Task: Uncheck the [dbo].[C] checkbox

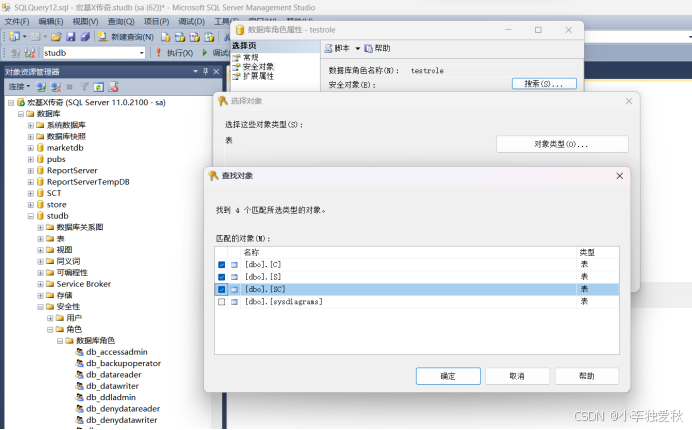Action: [x=222, y=265]
